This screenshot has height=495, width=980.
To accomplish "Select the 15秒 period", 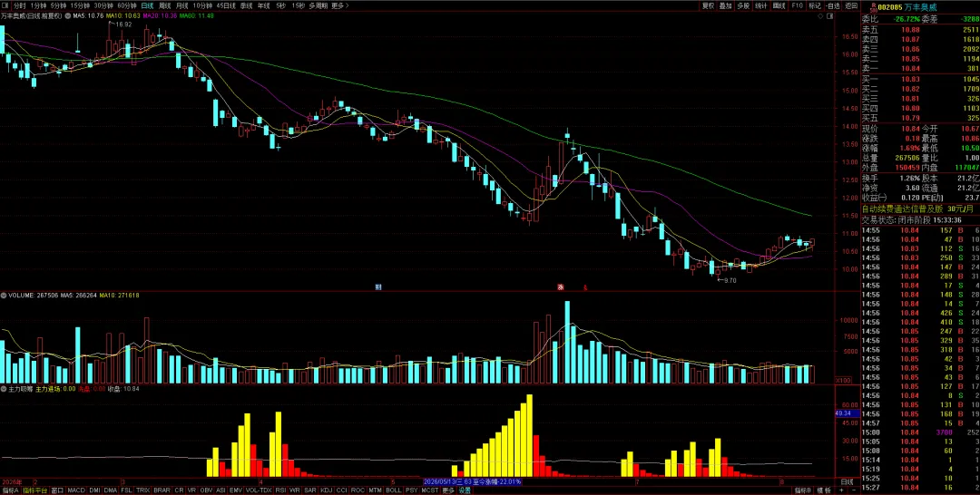I will coord(299,5).
